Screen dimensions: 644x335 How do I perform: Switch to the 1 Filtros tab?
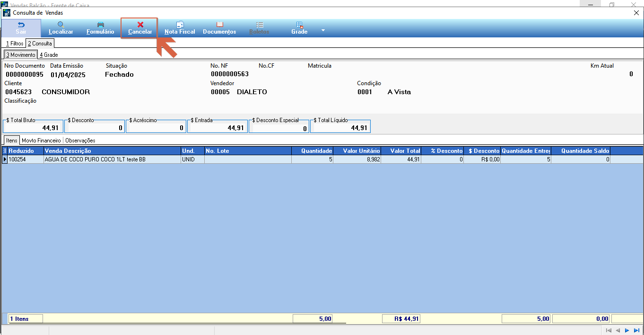(x=15, y=44)
